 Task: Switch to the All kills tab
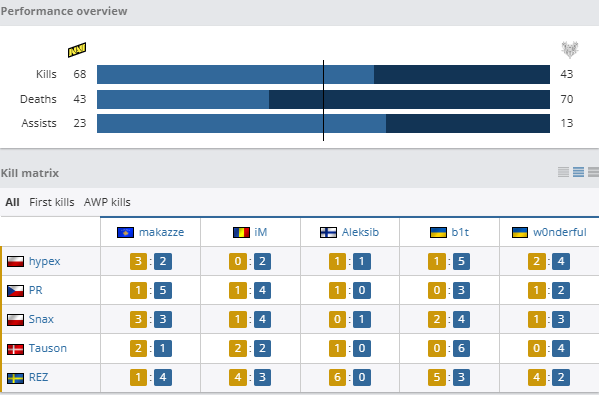pos(12,202)
